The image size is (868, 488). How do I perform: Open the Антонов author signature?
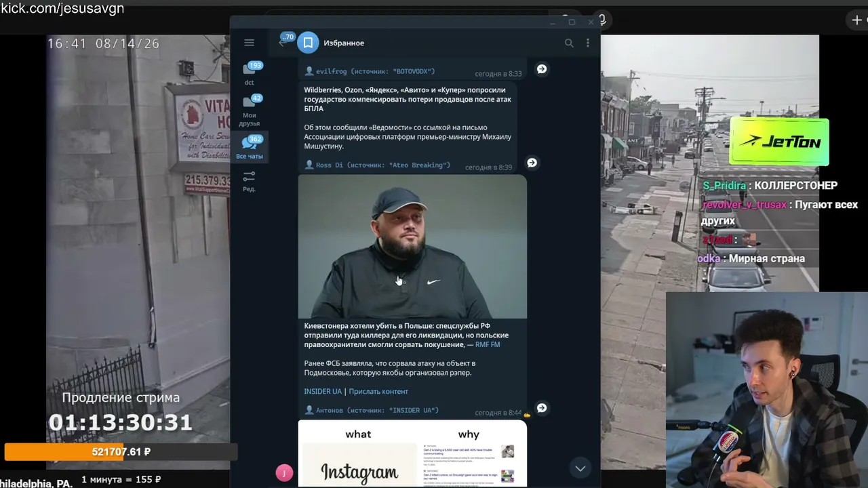click(x=372, y=410)
